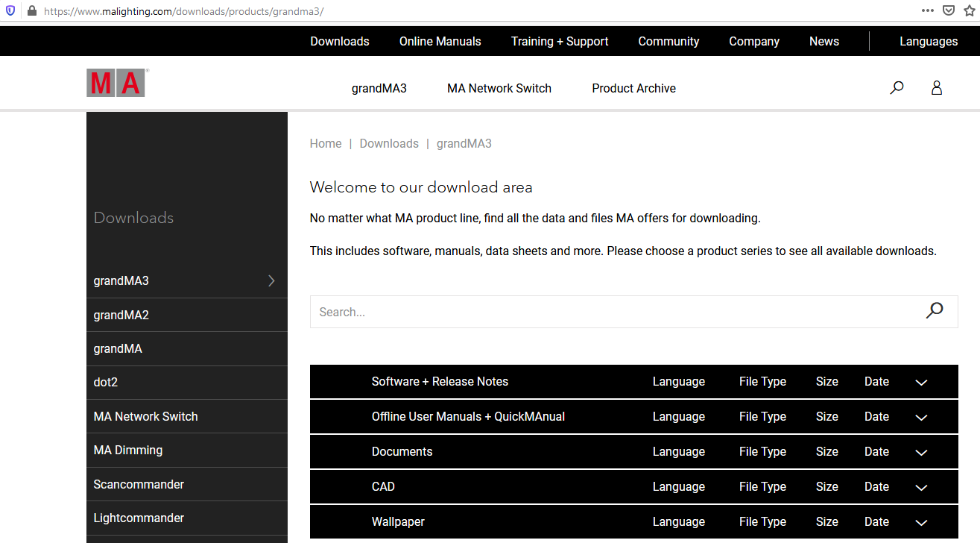Click the tracking protection shield icon
The height and width of the screenshot is (543, 980).
10,11
